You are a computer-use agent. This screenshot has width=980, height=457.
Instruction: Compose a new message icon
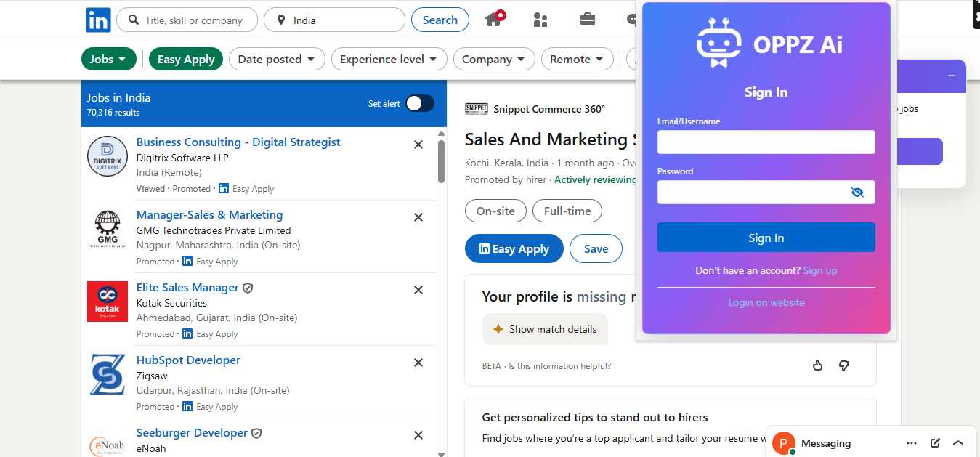point(936,443)
